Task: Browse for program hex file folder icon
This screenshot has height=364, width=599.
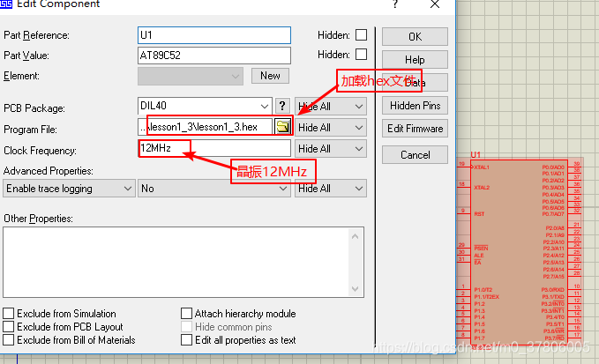Action: pyautogui.click(x=282, y=127)
